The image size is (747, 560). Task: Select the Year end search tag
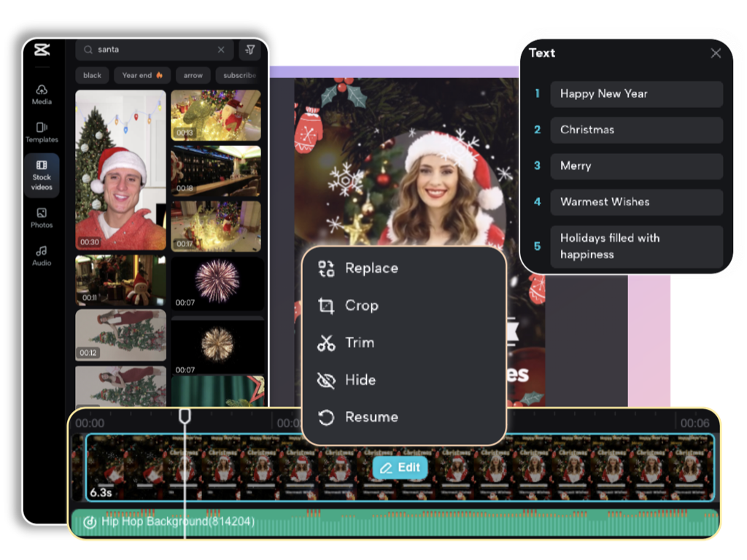point(142,75)
